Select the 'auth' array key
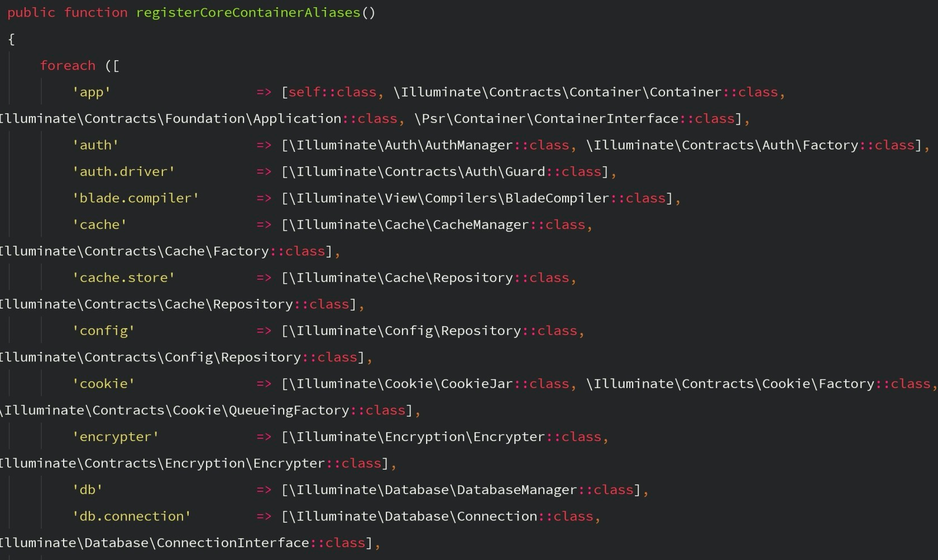Viewport: 938px width, 560px height. click(95, 145)
